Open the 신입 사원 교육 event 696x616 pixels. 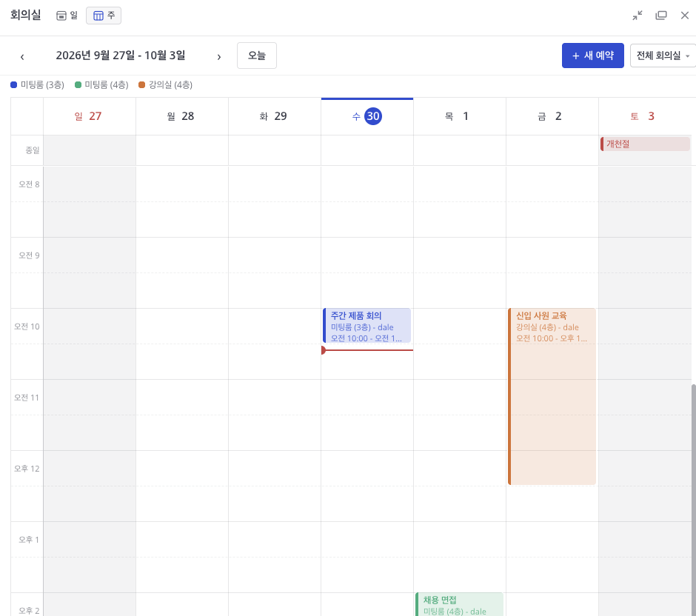tap(552, 396)
